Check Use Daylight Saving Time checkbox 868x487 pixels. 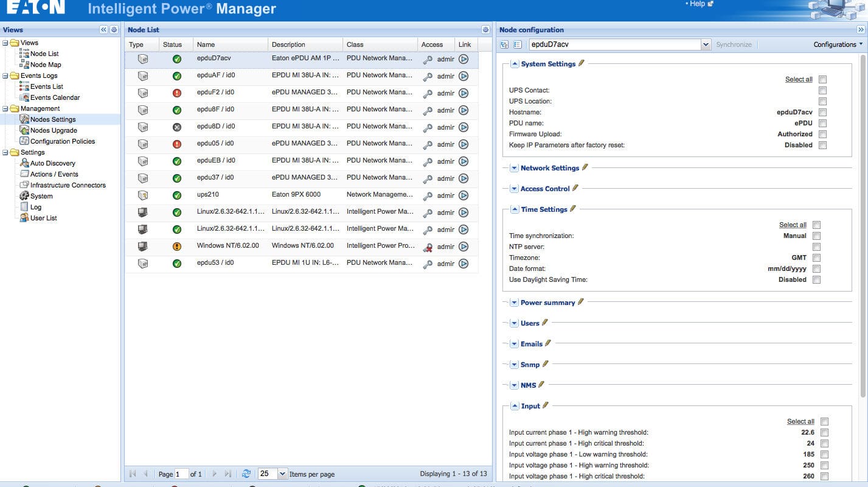point(816,279)
